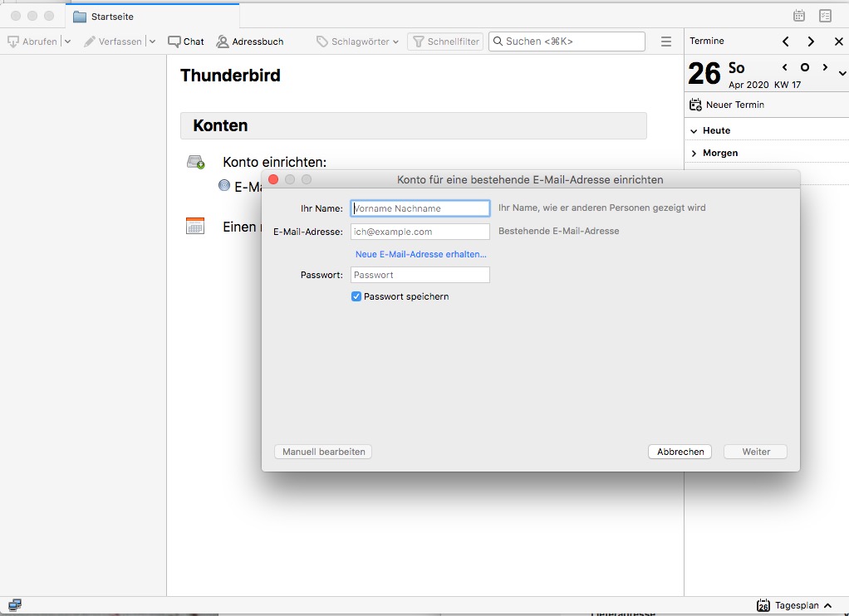Click the Apr 2020 date text
The image size is (849, 616).
click(748, 85)
